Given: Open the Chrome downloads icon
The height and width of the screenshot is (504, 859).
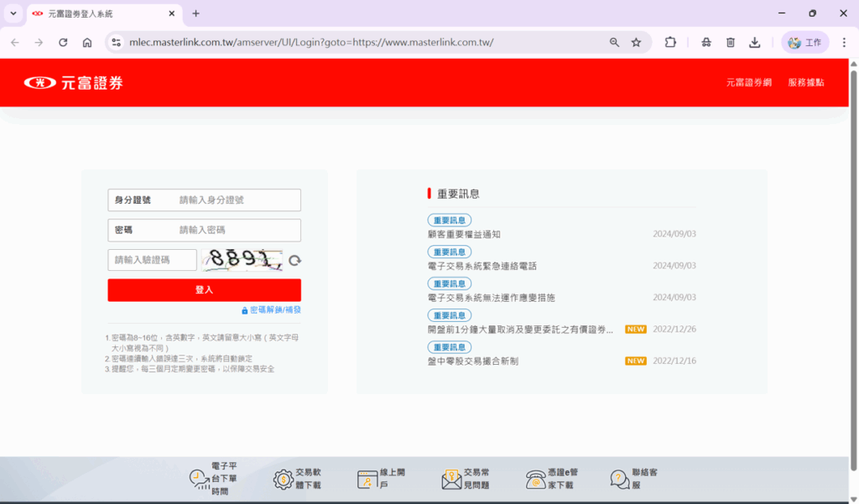Looking at the screenshot, I should point(754,42).
